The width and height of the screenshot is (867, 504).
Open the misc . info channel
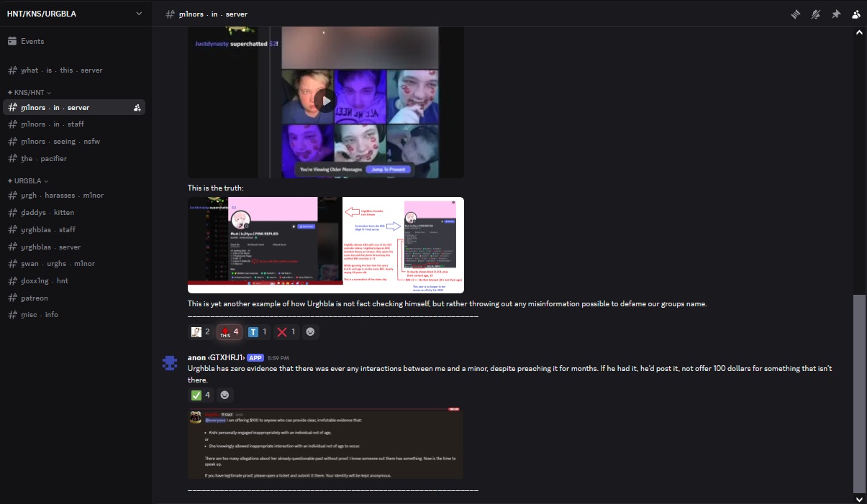click(x=75, y=315)
